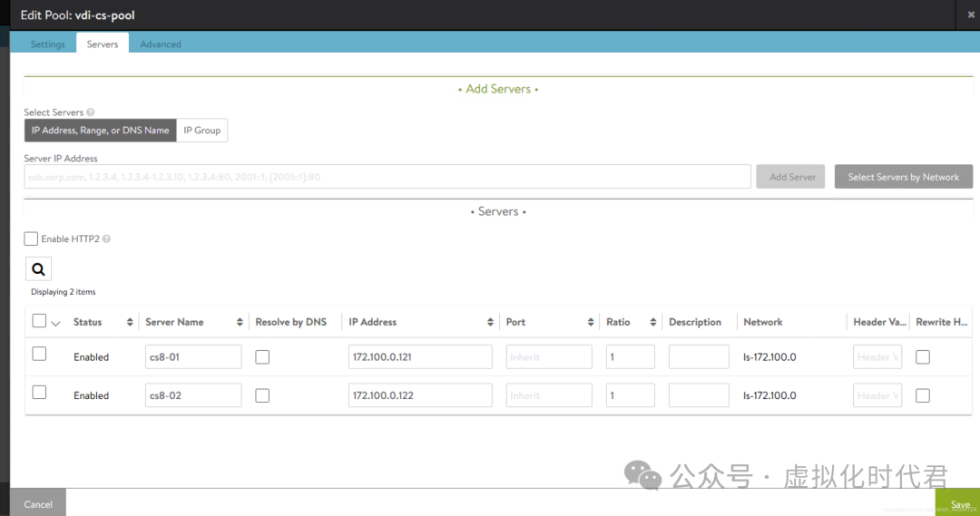The image size is (980, 516).
Task: Choose the IP Group option
Action: [201, 131]
